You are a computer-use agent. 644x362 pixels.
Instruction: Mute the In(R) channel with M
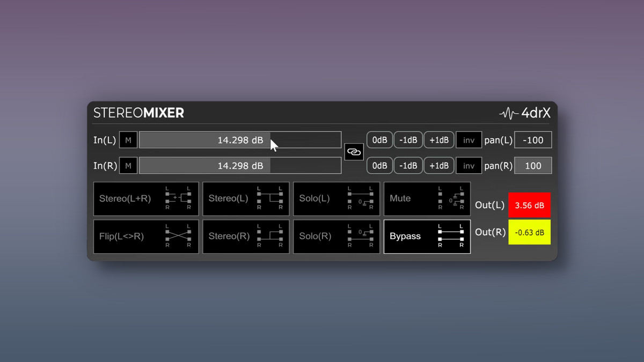(128, 166)
